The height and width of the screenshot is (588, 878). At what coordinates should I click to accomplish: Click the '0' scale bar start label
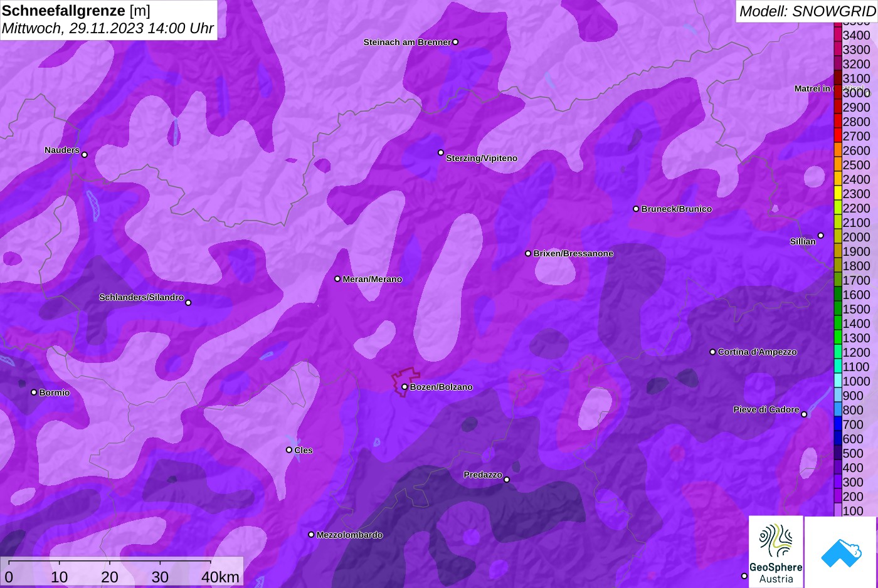point(9,577)
